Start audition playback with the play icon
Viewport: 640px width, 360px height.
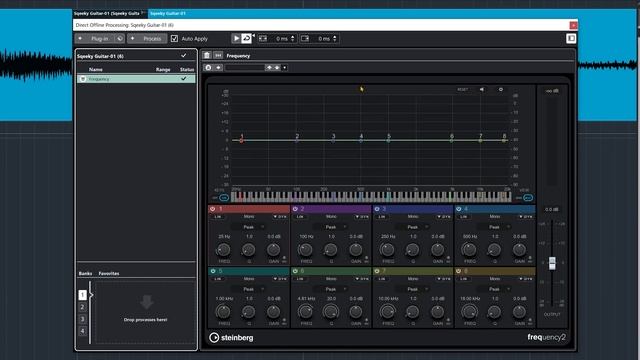[236, 38]
